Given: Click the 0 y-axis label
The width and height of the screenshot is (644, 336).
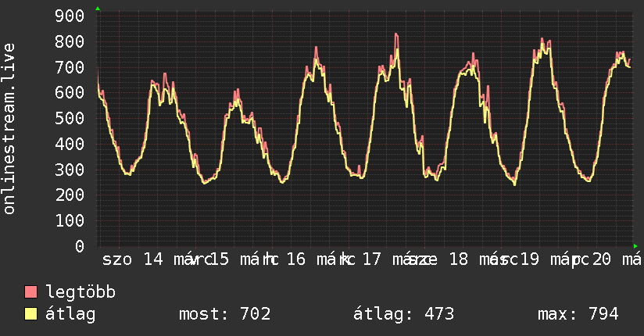Looking at the screenshot, I should pyautogui.click(x=80, y=246).
